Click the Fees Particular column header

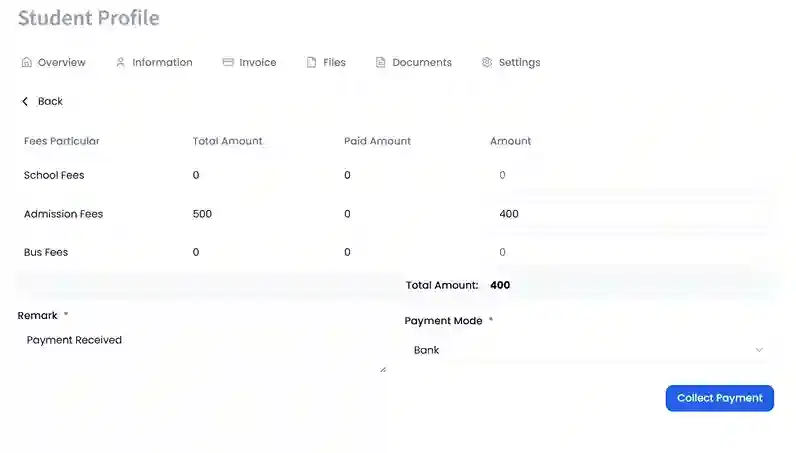click(x=62, y=141)
